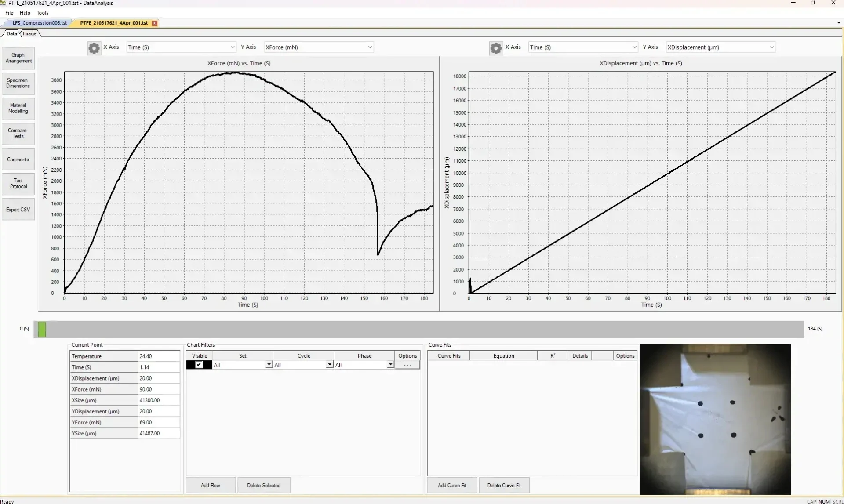Switch to the Image tab
The image size is (844, 504).
(30, 34)
